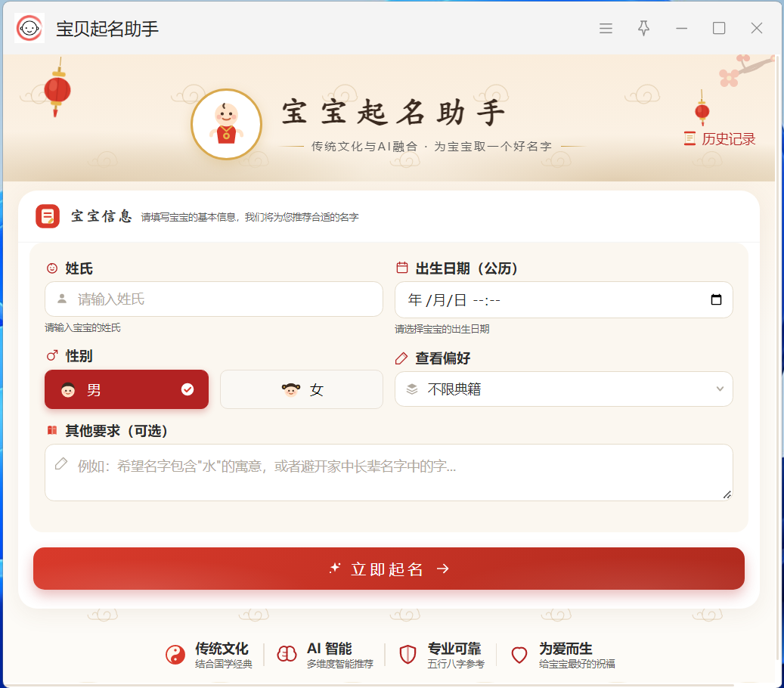The width and height of the screenshot is (784, 688).
Task: Click the pencil icon beside 查看偏好
Action: tap(401, 358)
